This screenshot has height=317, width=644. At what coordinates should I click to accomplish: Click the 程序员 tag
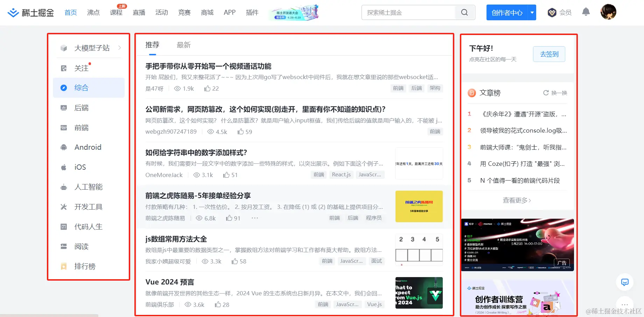(x=374, y=218)
